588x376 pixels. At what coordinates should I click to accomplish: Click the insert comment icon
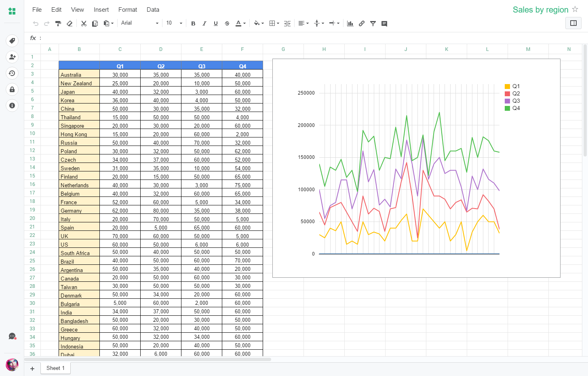[x=384, y=23]
